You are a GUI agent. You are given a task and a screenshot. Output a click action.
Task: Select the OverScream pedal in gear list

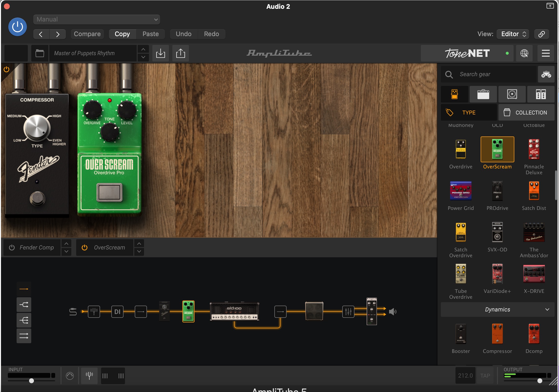pos(497,149)
